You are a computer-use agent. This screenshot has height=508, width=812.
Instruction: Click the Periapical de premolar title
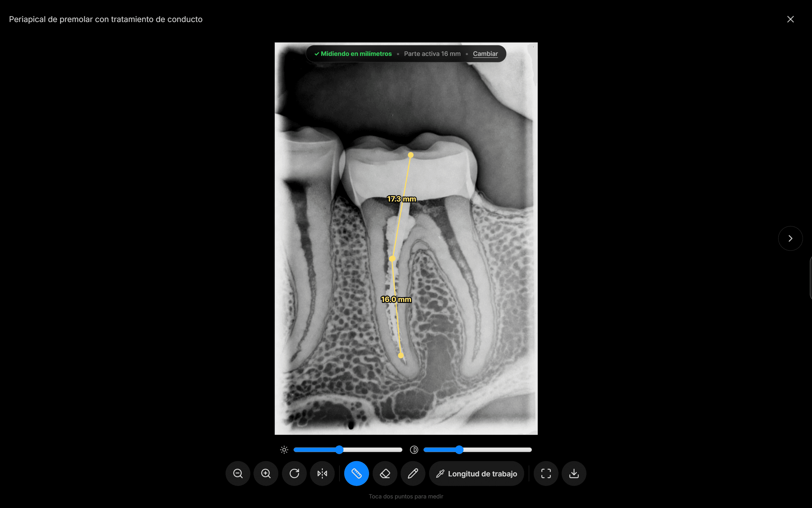point(106,19)
